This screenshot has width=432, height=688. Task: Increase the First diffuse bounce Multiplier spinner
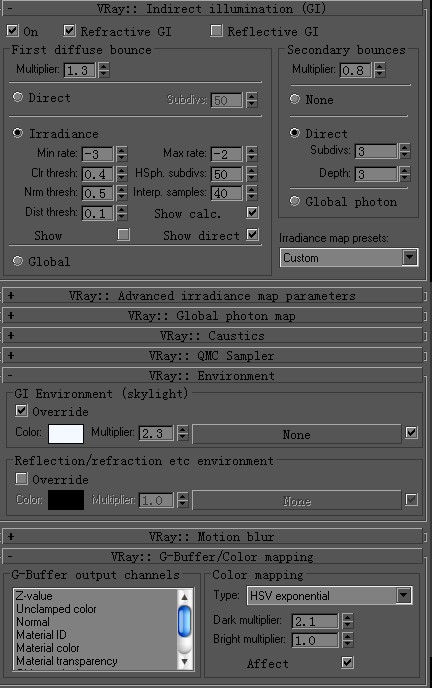coord(104,66)
